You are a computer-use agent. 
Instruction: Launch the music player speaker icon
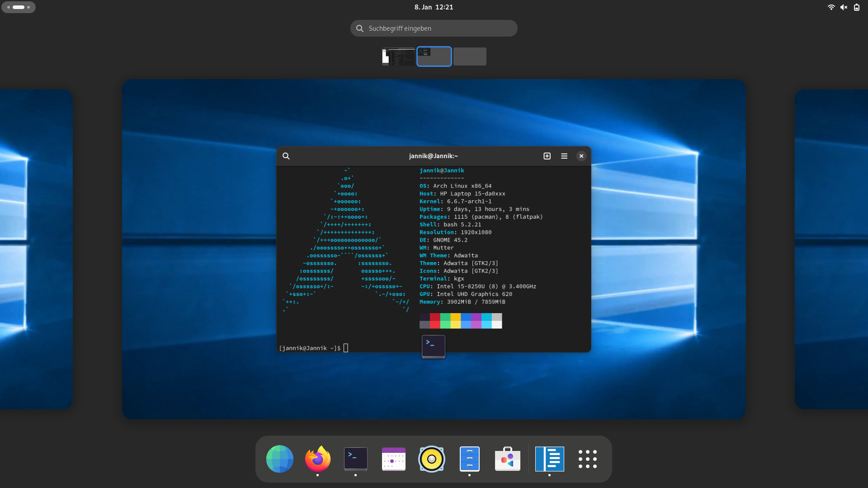click(x=432, y=459)
